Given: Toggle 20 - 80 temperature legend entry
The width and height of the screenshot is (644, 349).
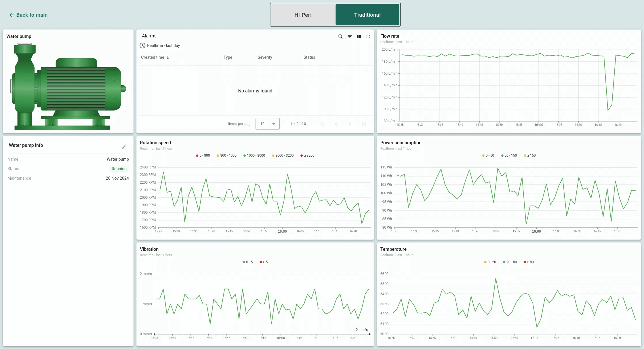Looking at the screenshot, I should (x=510, y=262).
